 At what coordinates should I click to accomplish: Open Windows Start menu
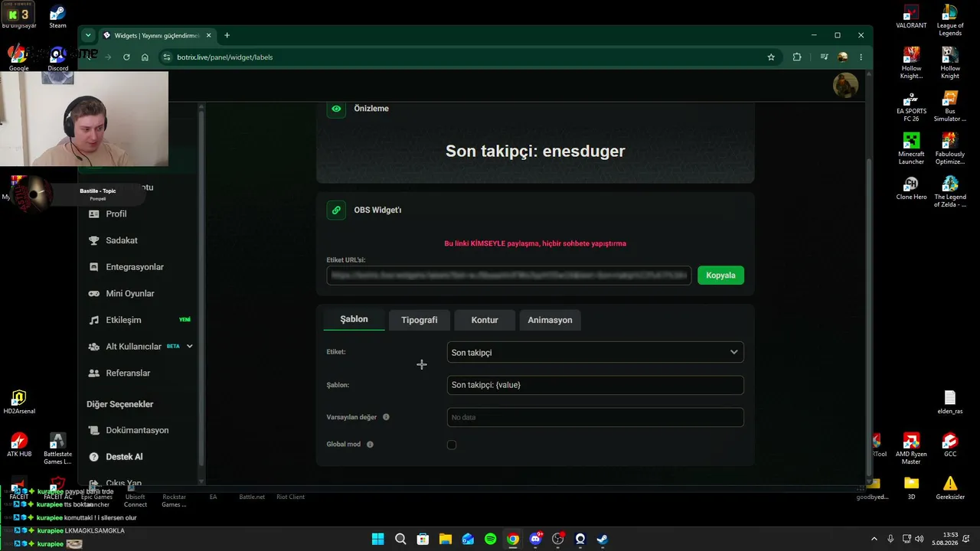click(377, 539)
